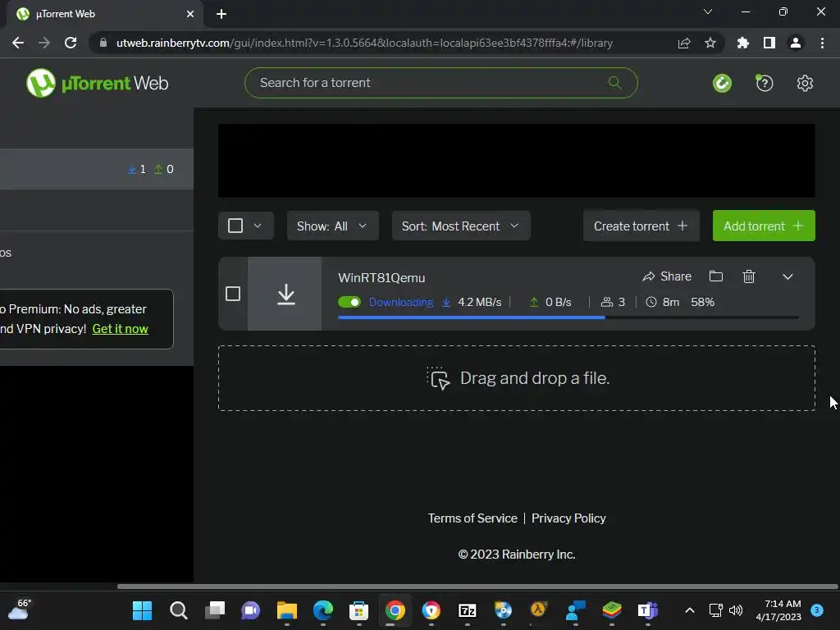The image size is (840, 630).
Task: Open the Chrome profile avatar icon
Action: pyautogui.click(x=796, y=43)
